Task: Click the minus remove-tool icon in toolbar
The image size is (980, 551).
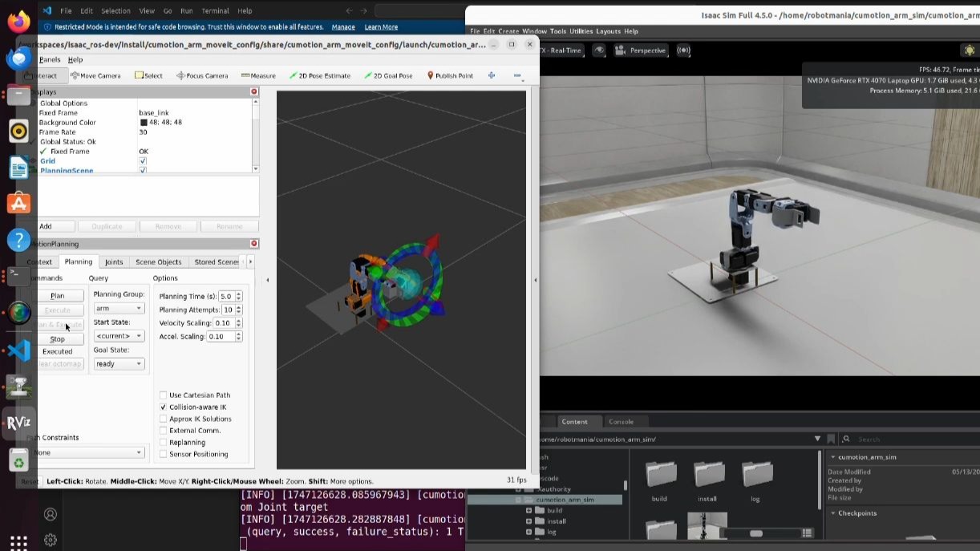Action: 517,76
